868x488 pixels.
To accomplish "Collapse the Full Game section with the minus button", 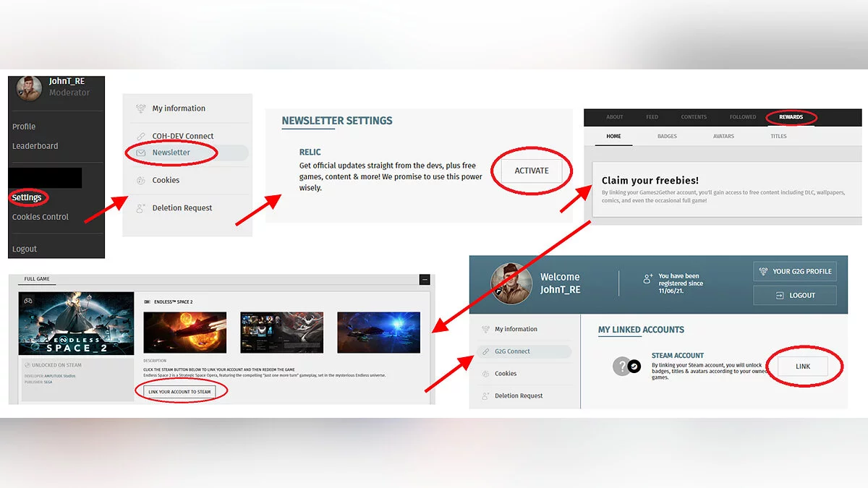I will click(x=425, y=279).
